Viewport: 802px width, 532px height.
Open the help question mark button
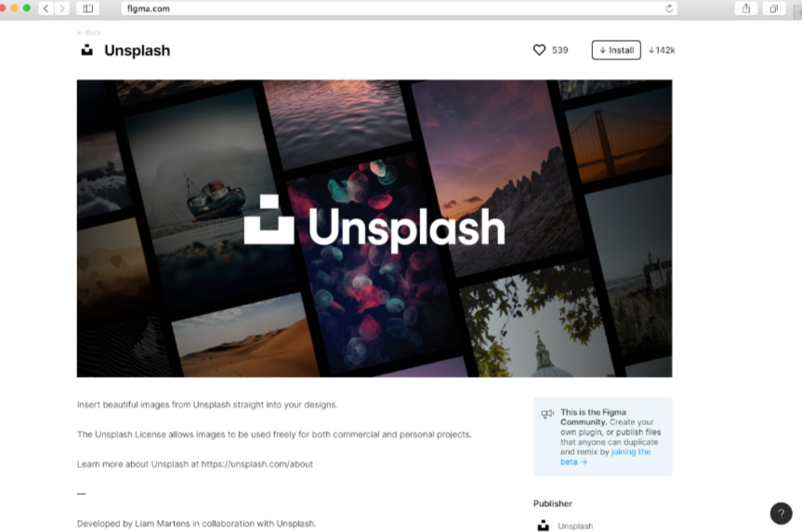pyautogui.click(x=781, y=513)
